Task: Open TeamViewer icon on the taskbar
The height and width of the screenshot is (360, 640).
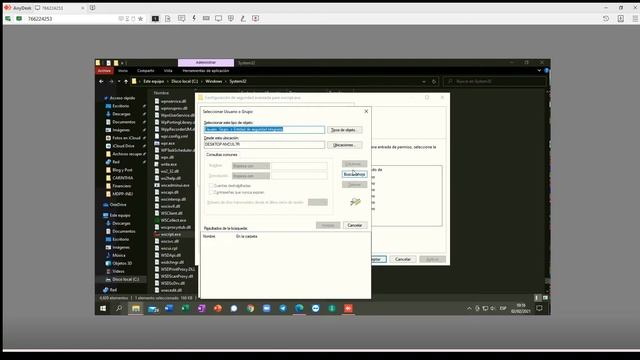Action: (316, 309)
